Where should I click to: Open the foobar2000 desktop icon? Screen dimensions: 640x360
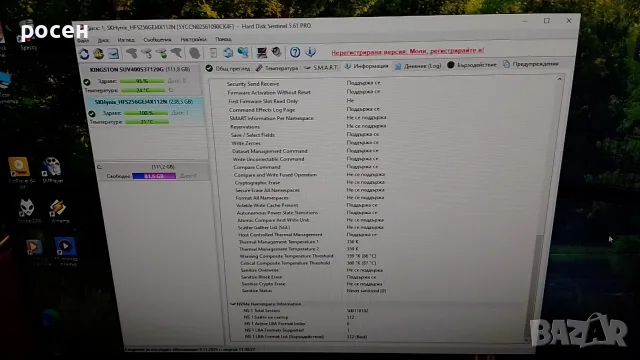pos(29,210)
